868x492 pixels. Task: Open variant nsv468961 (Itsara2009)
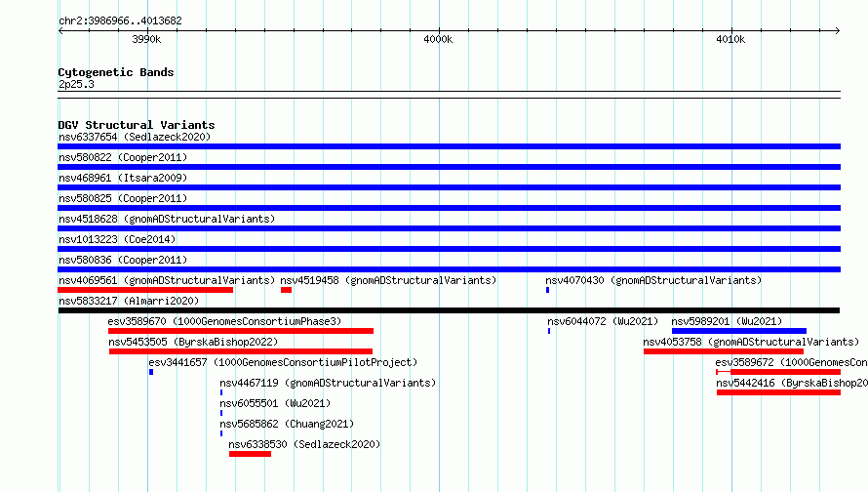tap(123, 178)
